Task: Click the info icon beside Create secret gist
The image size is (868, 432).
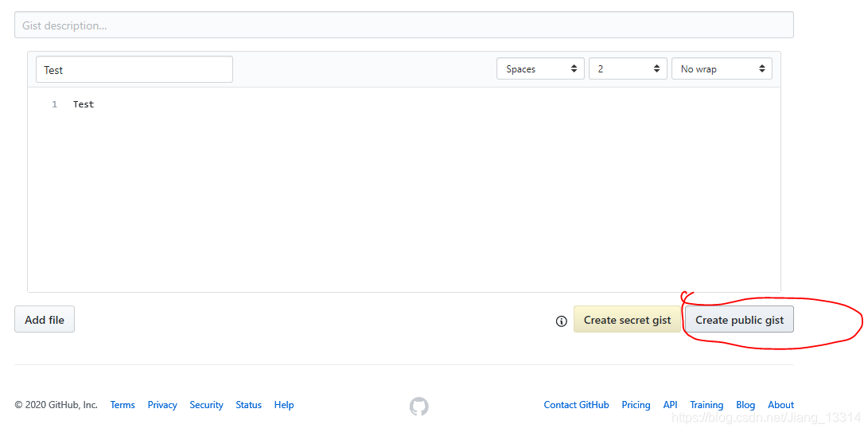Action: [562, 321]
